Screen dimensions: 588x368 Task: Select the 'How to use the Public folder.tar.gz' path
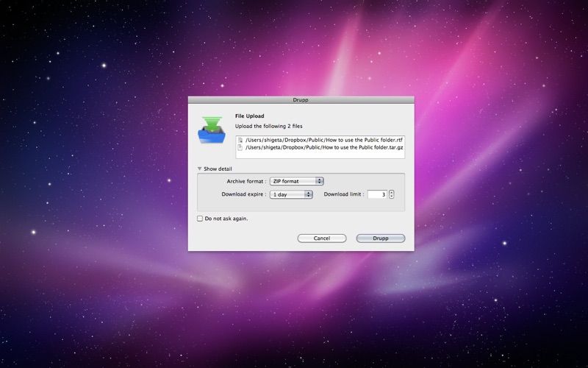pyautogui.click(x=324, y=148)
